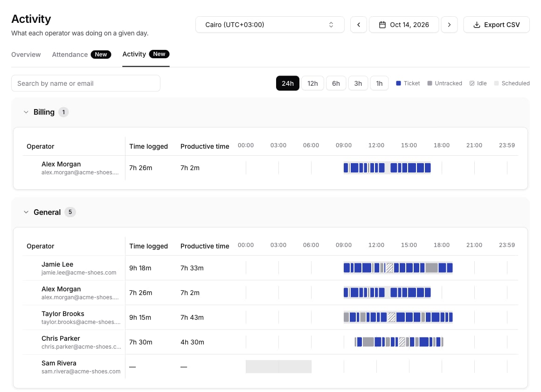Click Sam Rivera's scheduled block
The height and width of the screenshot is (392, 541).
point(278,366)
